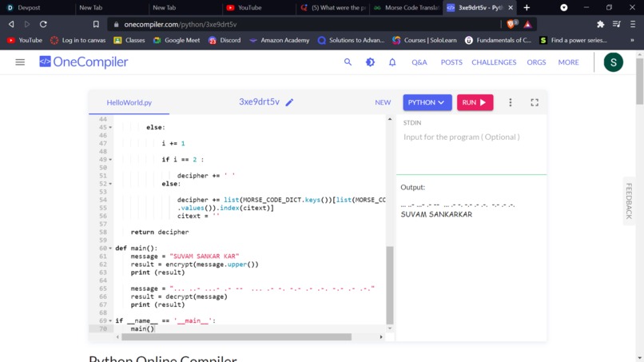Open Brave rewards triangle icon
The width and height of the screenshot is (644, 362).
coord(527,24)
